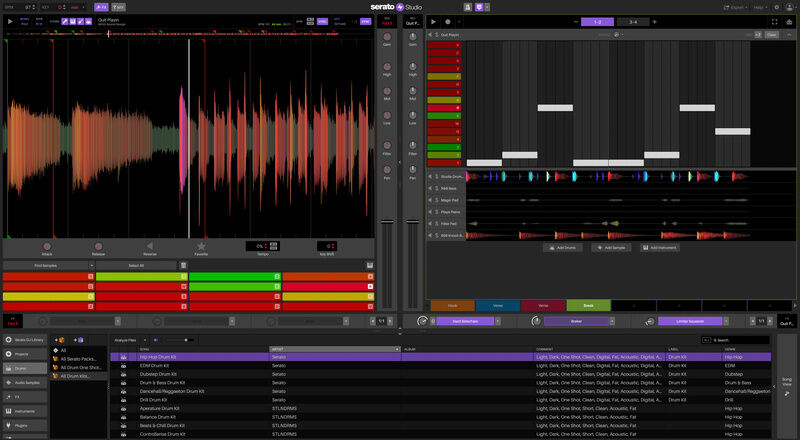Toggle fullscreen sequencer view icon
This screenshot has width=800, height=440.
click(774, 22)
